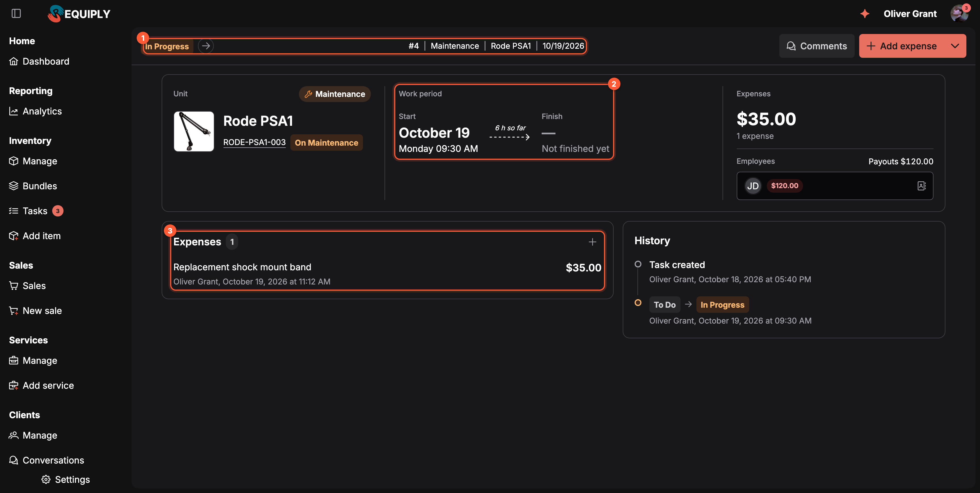Click the Tasks count badge 3
980x493 pixels.
[x=58, y=211]
